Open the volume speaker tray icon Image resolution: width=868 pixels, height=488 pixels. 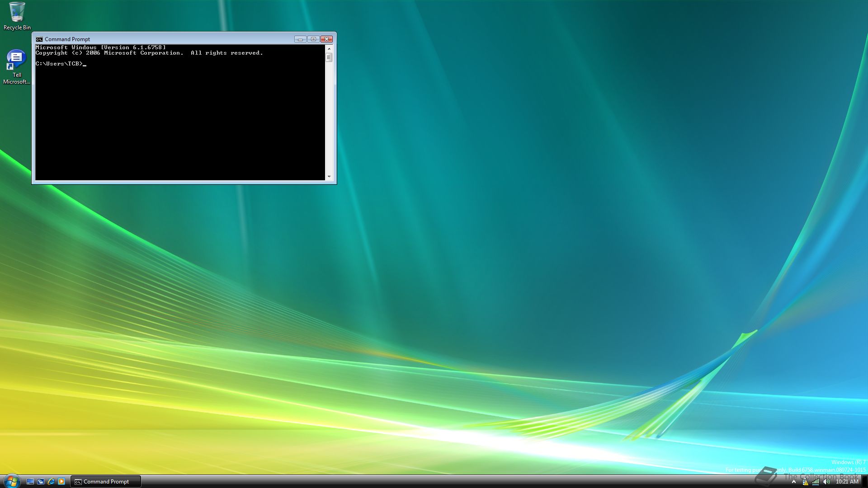coord(826,482)
